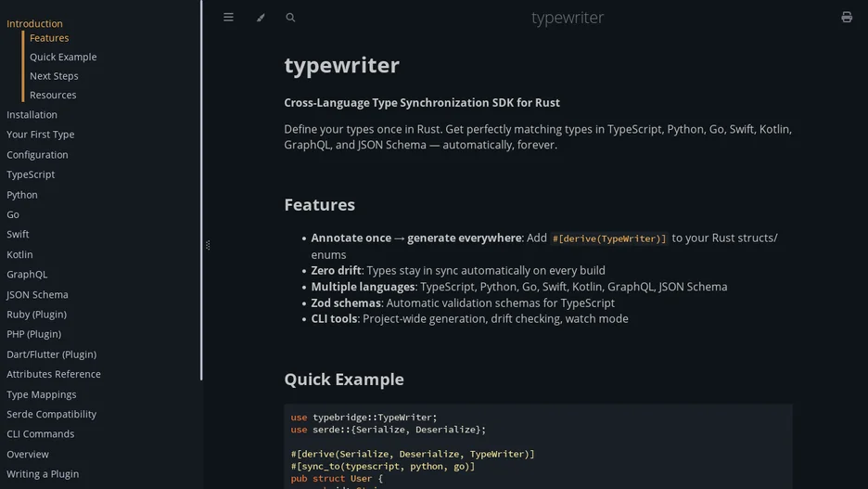Toggle the sidebar with the hamburger icon

(228, 18)
